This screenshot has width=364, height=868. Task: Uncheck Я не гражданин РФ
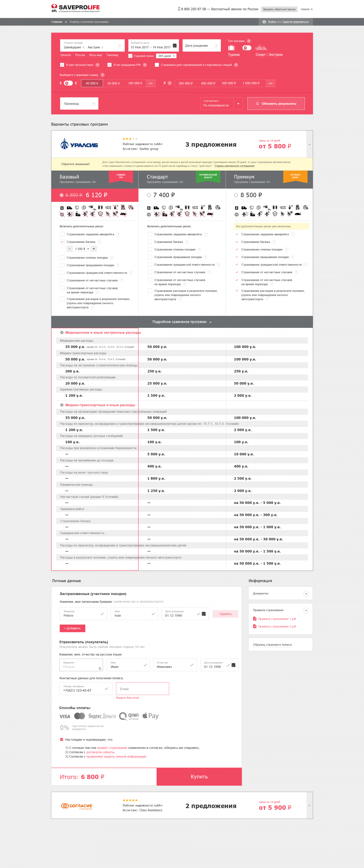coord(110,65)
